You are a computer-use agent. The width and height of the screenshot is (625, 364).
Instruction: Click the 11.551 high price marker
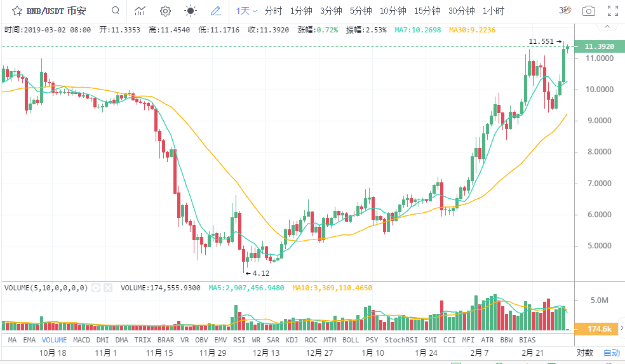545,41
